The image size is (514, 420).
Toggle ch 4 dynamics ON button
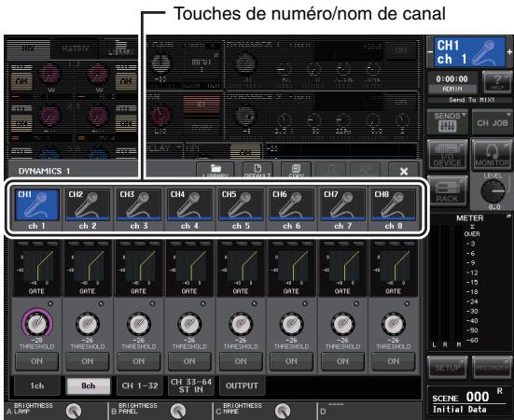(x=189, y=361)
